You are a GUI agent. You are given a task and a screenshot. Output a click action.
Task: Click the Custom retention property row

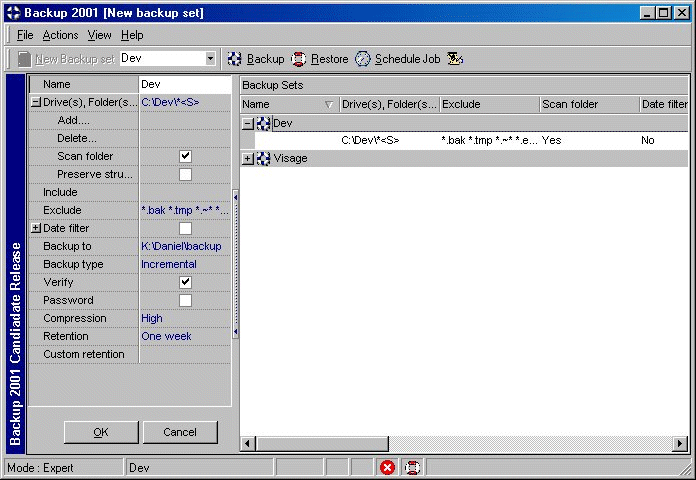pos(130,354)
